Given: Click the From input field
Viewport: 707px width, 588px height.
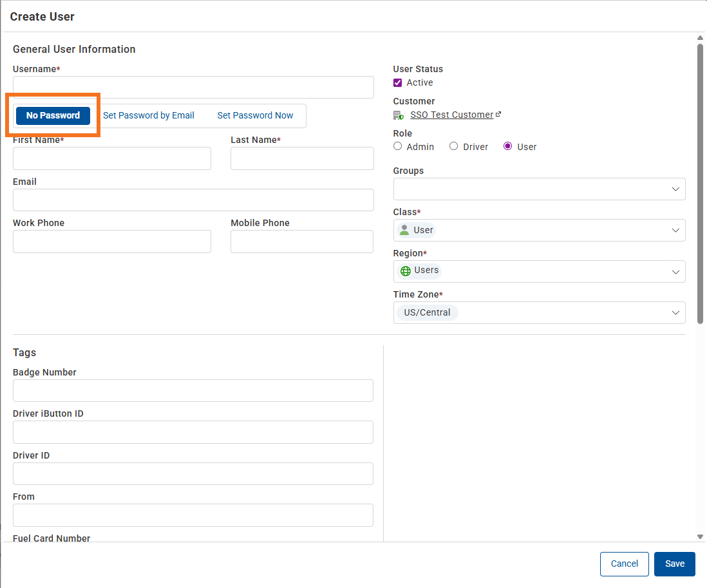Looking at the screenshot, I should [193, 515].
